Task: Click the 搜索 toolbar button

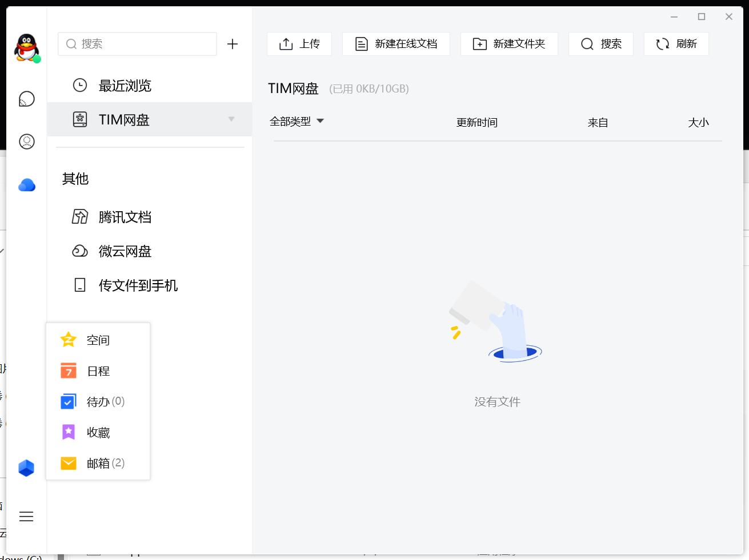Action: click(601, 44)
